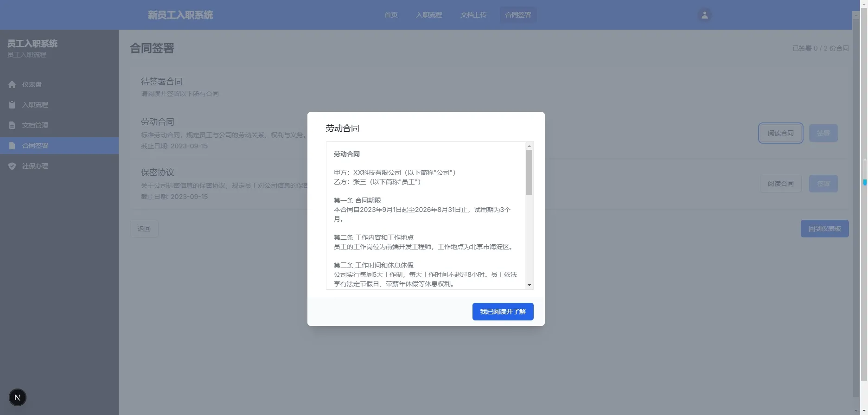The image size is (868, 415).
Task: Open the 入职流程 tab in top navigation
Action: (x=429, y=15)
